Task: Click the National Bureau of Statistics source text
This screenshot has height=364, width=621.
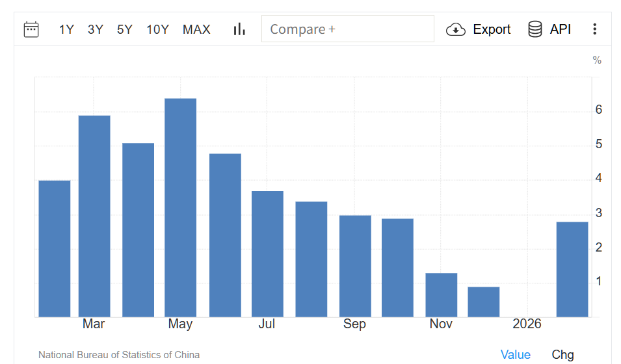Action: pyautogui.click(x=119, y=355)
